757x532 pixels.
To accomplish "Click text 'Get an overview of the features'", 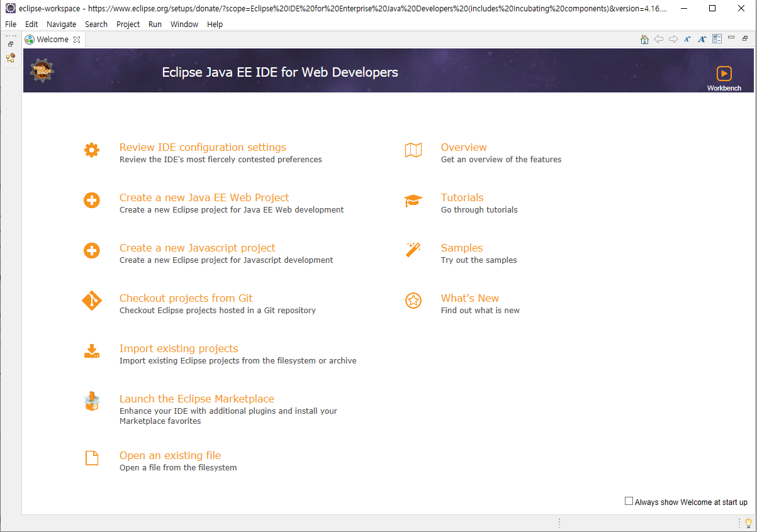I will click(x=501, y=160).
